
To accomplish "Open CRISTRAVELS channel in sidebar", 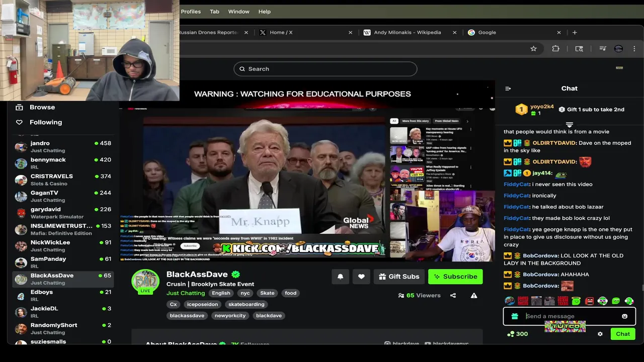I will tap(63, 179).
